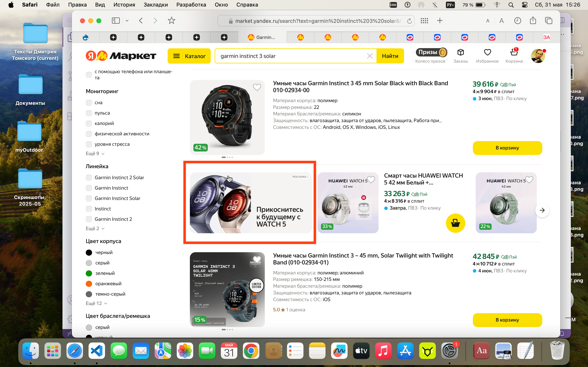Check the сна monitoring filter

pyautogui.click(x=89, y=103)
